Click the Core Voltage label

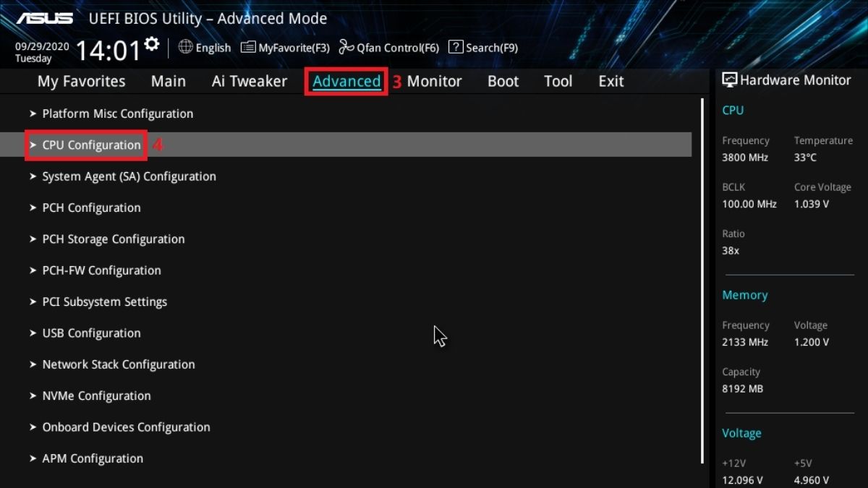click(x=822, y=187)
